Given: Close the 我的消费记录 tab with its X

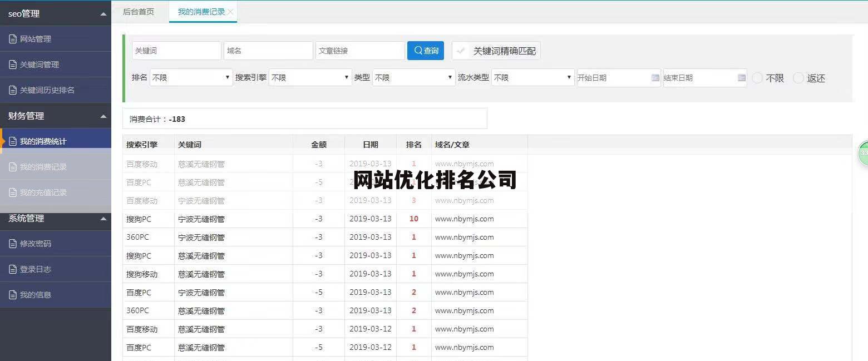Looking at the screenshot, I should pos(230,12).
